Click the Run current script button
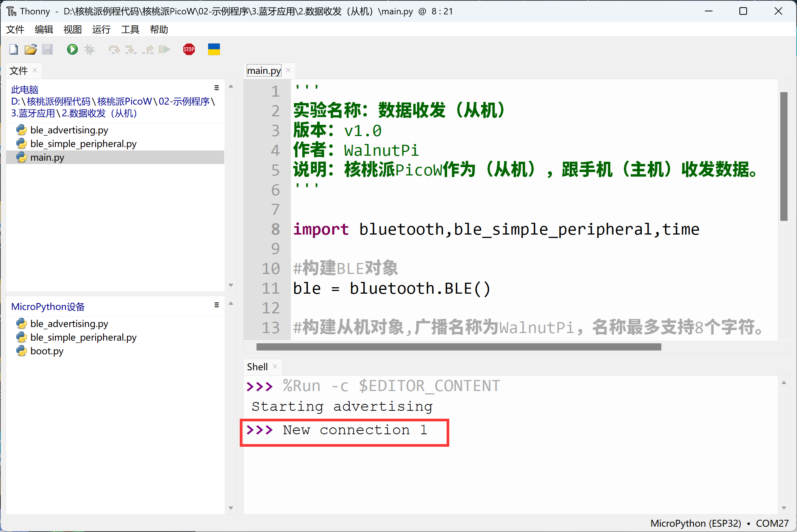 [71, 50]
